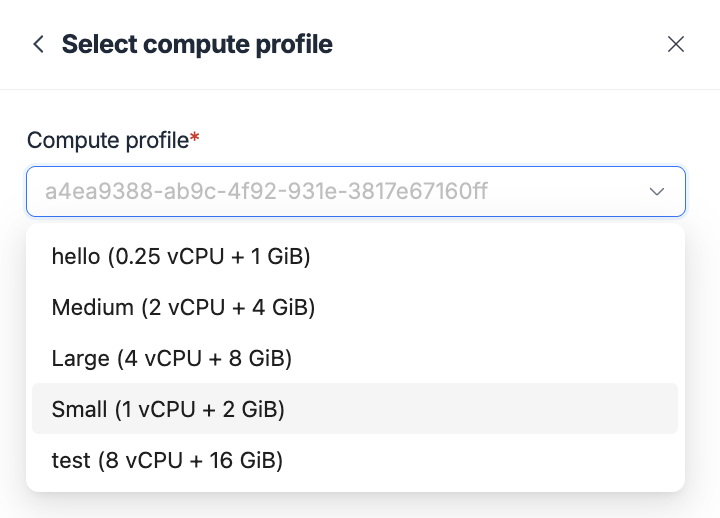Image resolution: width=720 pixels, height=518 pixels.
Task: Close the Select compute profile panel
Action: coord(676,44)
